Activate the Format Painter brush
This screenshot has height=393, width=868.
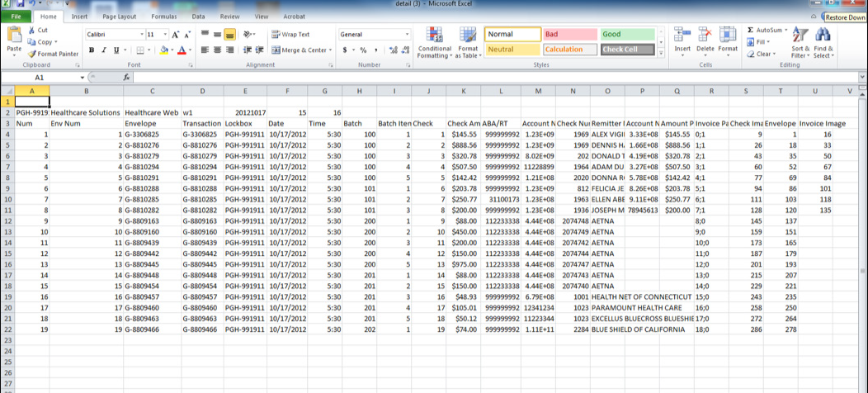coord(53,54)
